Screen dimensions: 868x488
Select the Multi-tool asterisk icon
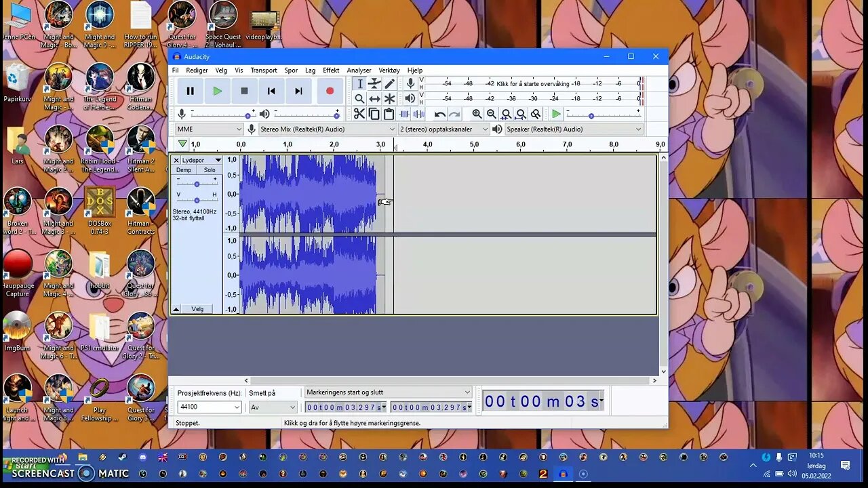point(389,99)
